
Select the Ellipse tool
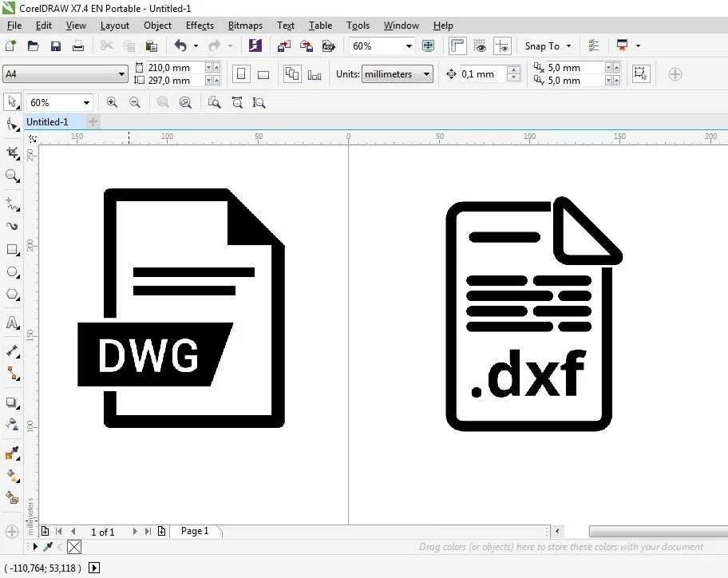[x=12, y=272]
